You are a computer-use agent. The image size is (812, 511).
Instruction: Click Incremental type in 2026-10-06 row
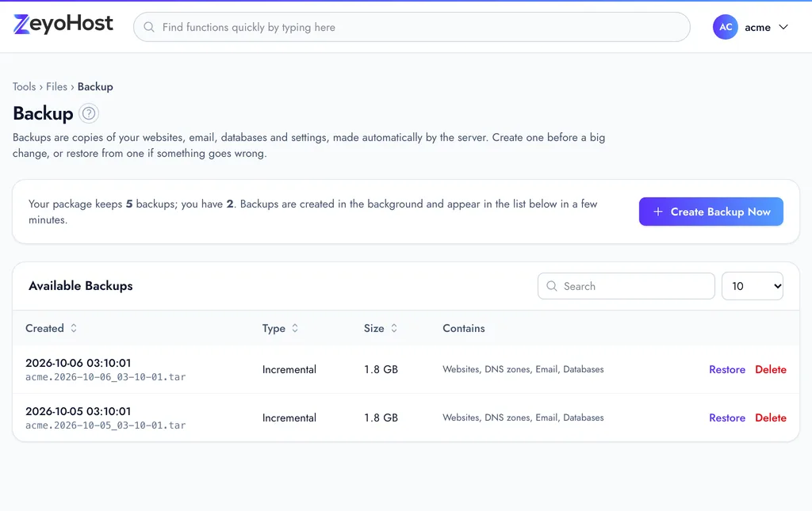(x=289, y=369)
